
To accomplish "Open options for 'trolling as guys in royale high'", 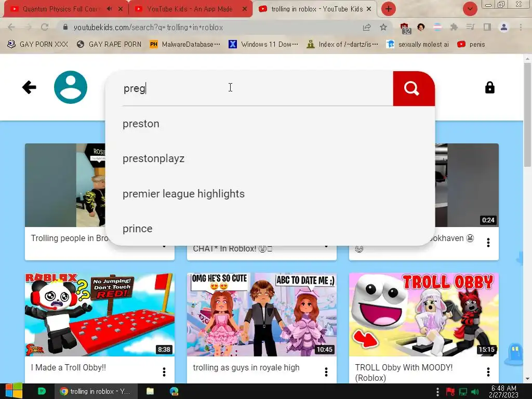I will (326, 372).
